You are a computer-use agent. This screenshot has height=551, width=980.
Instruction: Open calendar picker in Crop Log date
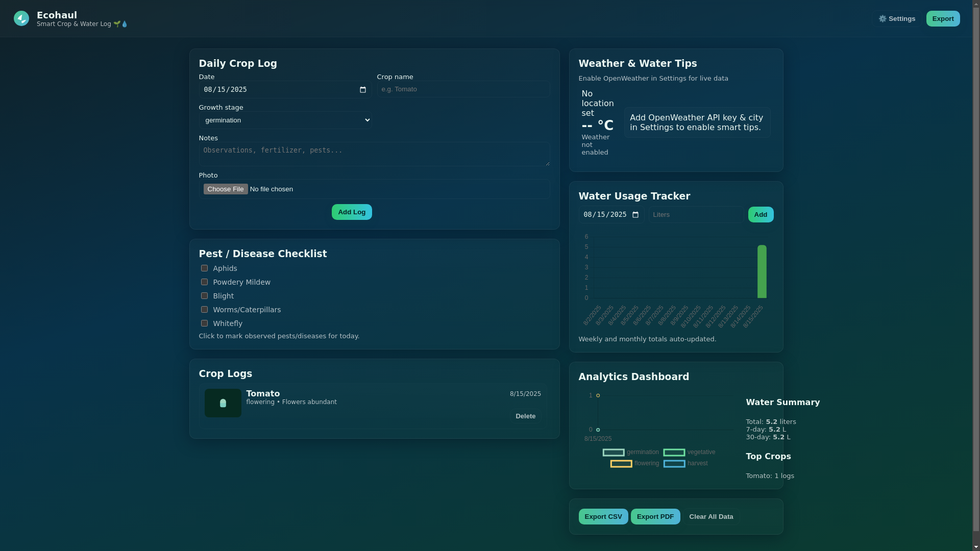[363, 90]
